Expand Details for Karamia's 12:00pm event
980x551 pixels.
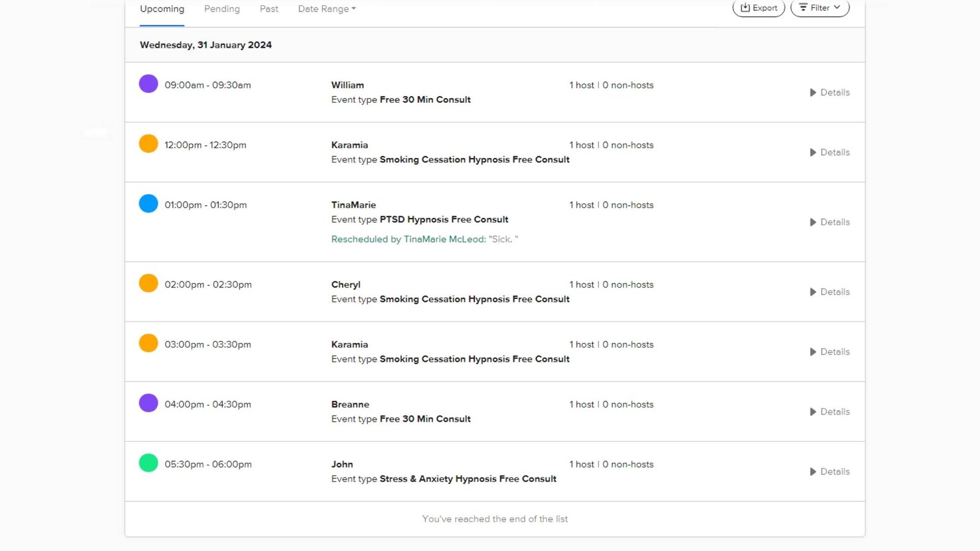pos(829,152)
